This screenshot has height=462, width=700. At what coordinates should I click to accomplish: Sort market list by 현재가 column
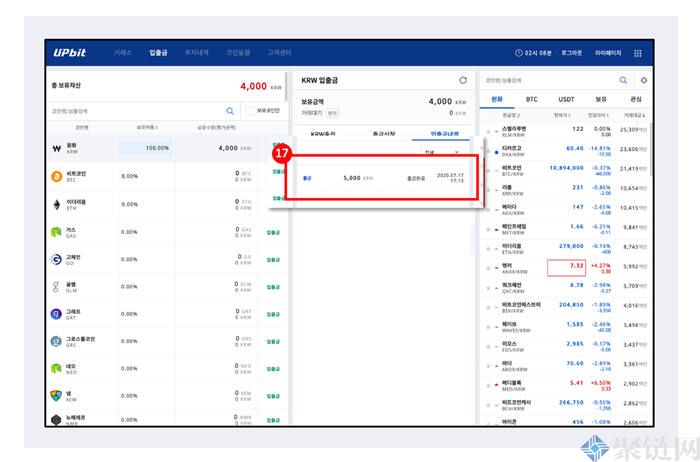562,117
